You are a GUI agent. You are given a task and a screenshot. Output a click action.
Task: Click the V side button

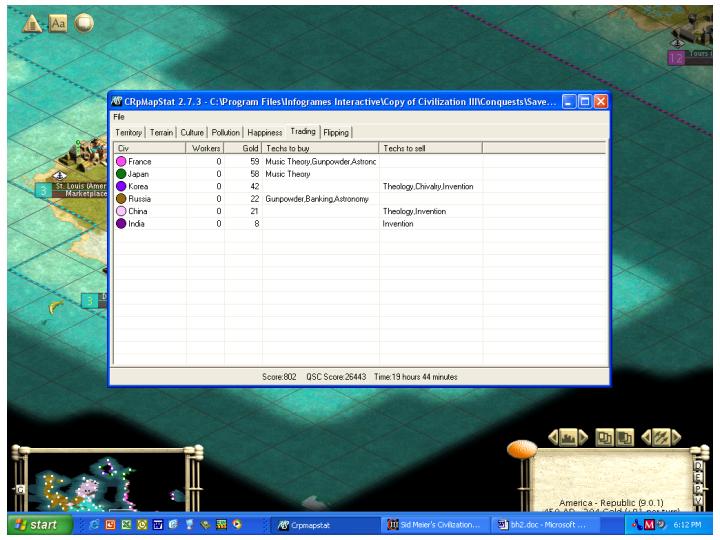pyautogui.click(x=698, y=501)
